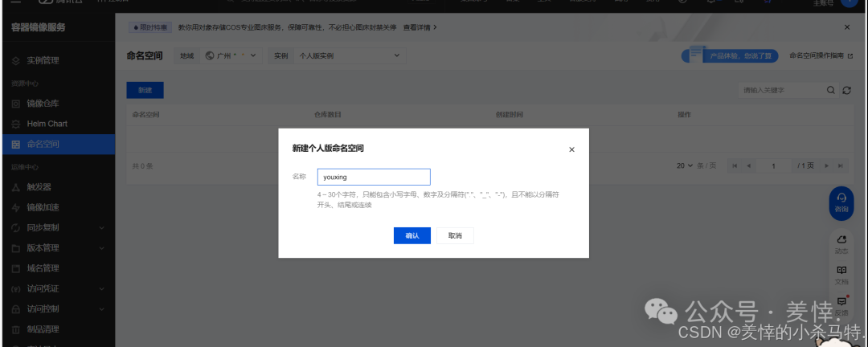The image size is (868, 347).
Task: Click the 仓库数目 column header
Action: click(x=328, y=115)
